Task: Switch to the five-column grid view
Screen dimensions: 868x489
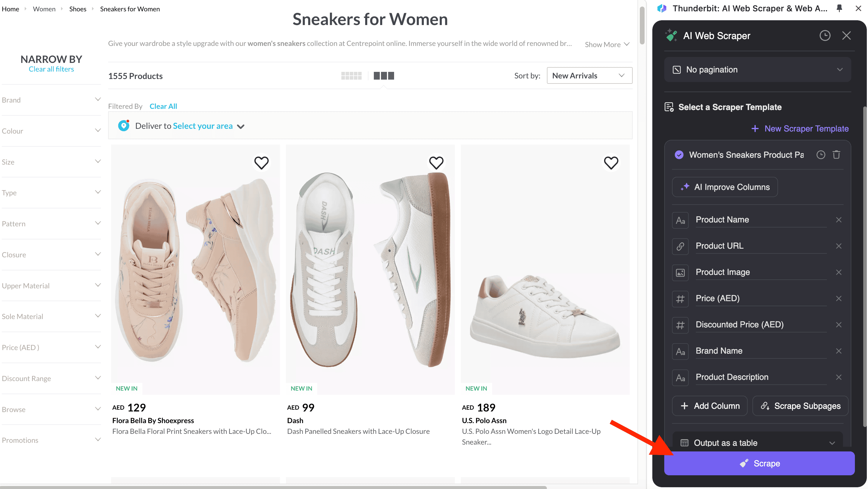Action: 351,76
